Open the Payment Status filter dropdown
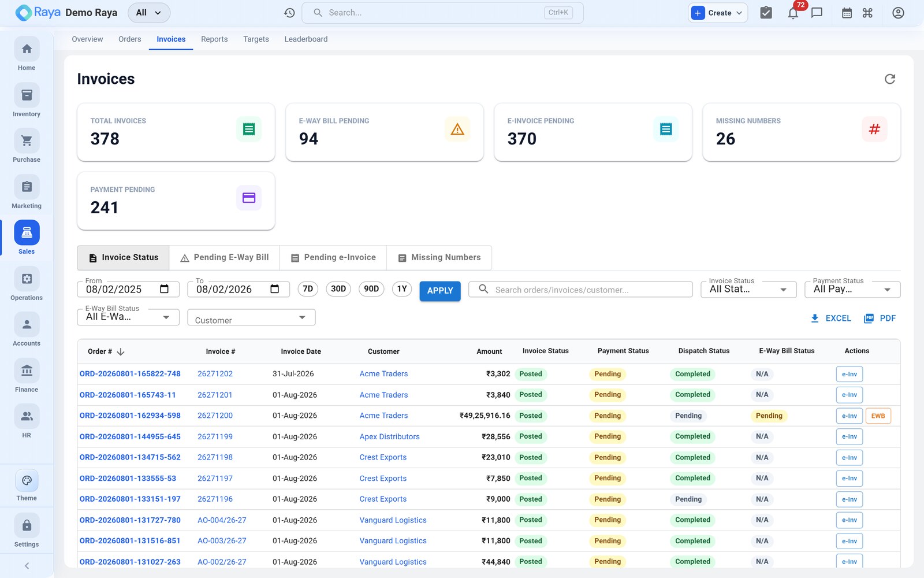Viewport: 924px width, 578px height. point(852,289)
